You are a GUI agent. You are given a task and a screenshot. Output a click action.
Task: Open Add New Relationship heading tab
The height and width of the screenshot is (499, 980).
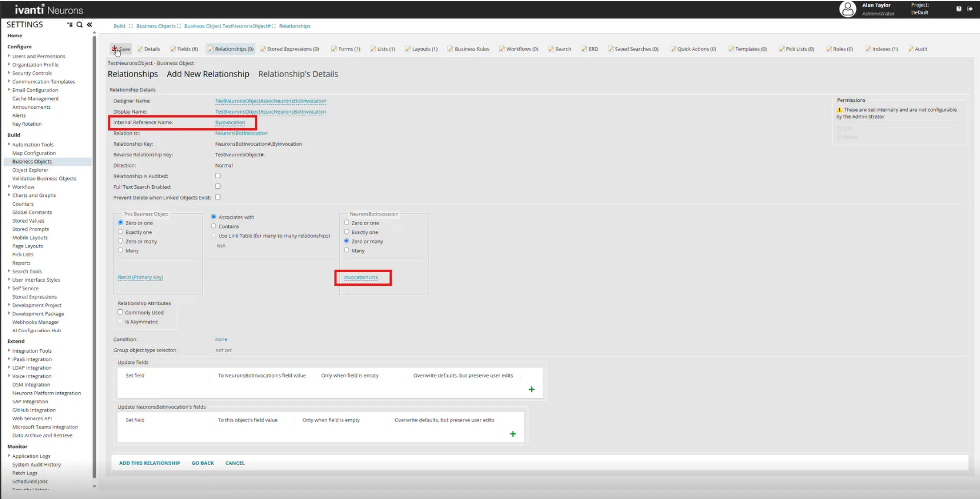pos(208,74)
